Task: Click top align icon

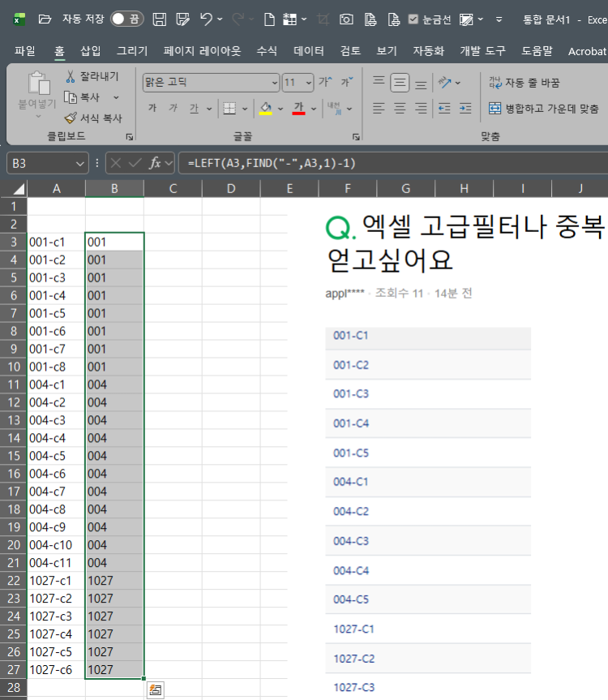Action: pos(379,82)
